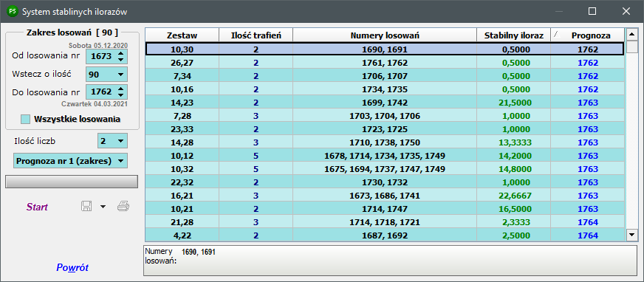Screen dimensions: 644x282
Task: Select the row with Zestaw 7,34
Action: tap(385, 76)
